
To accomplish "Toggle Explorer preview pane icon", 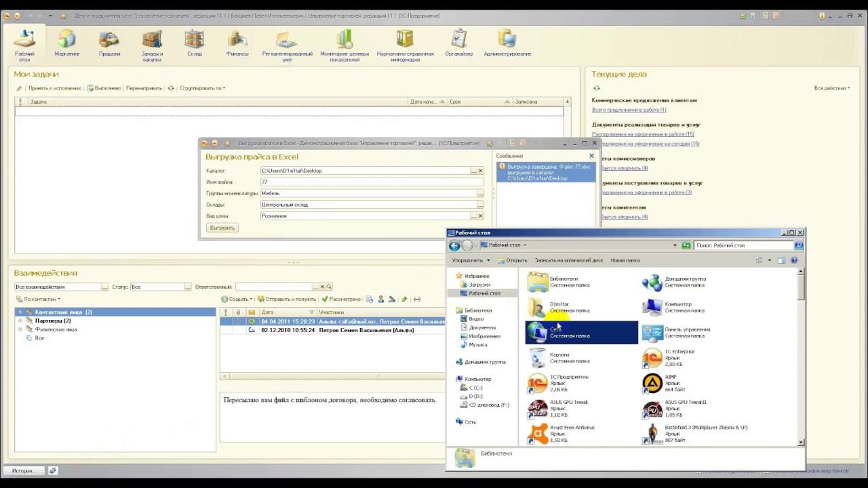I will pyautogui.click(x=781, y=260).
